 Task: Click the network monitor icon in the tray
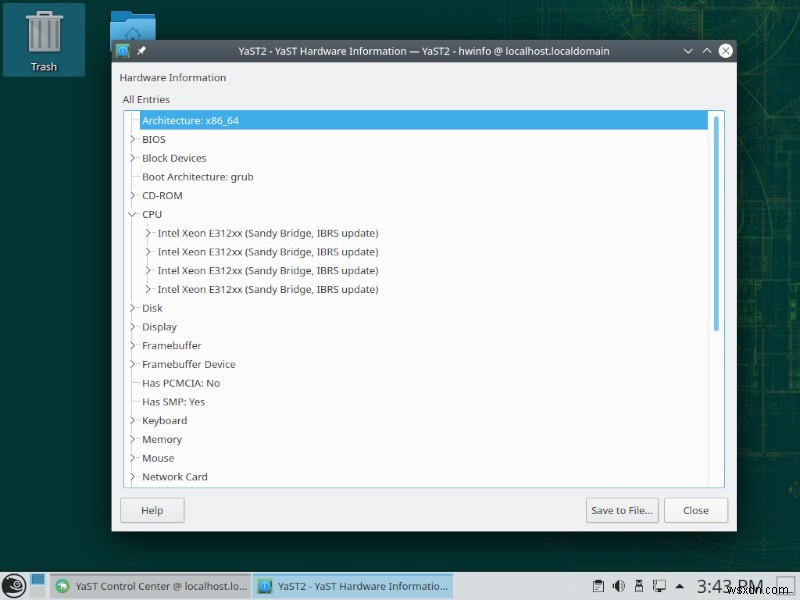657,585
